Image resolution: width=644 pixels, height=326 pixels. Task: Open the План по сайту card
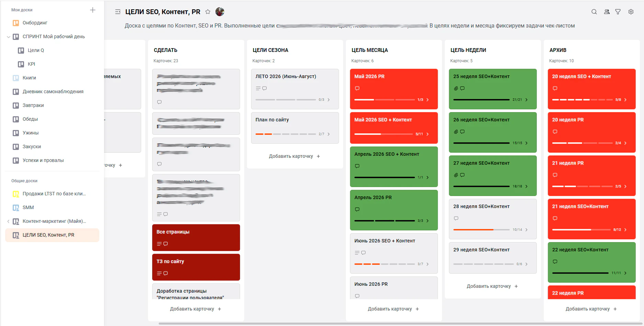pyautogui.click(x=295, y=128)
